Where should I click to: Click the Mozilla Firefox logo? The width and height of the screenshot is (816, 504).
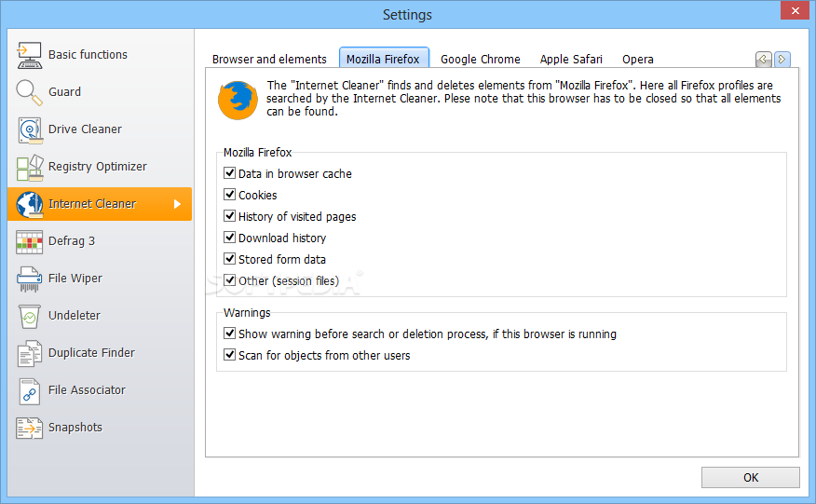[238, 100]
